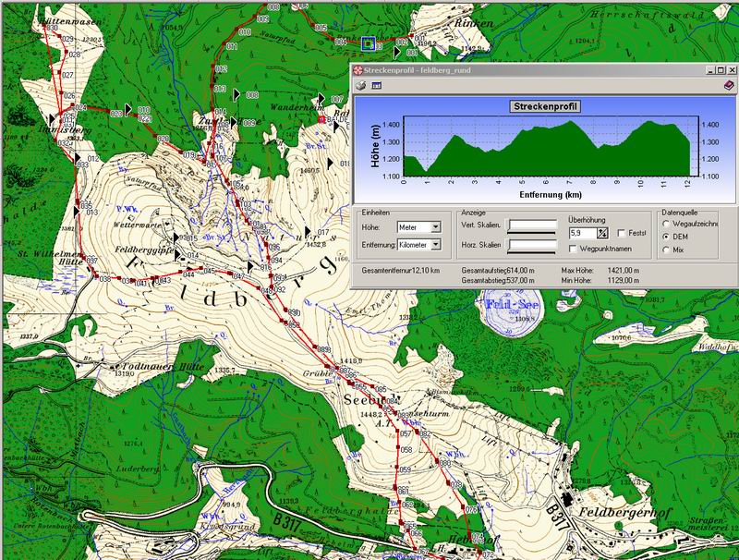Select waypoint flag 009 on the map
Screen dimensions: 739x560
click(x=234, y=123)
